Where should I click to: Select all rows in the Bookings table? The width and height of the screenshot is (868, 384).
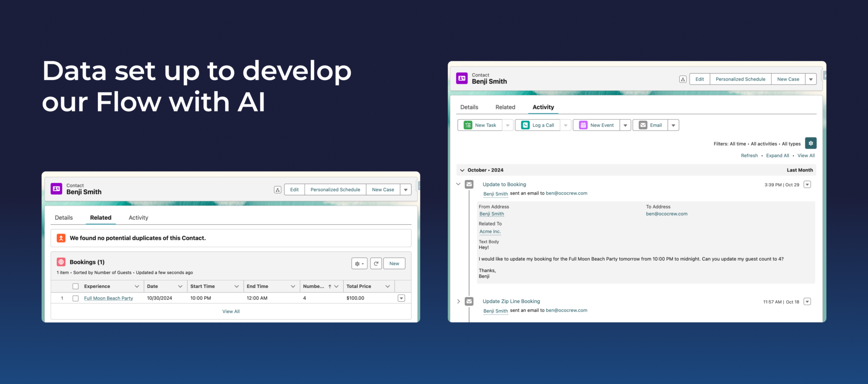pyautogui.click(x=75, y=286)
